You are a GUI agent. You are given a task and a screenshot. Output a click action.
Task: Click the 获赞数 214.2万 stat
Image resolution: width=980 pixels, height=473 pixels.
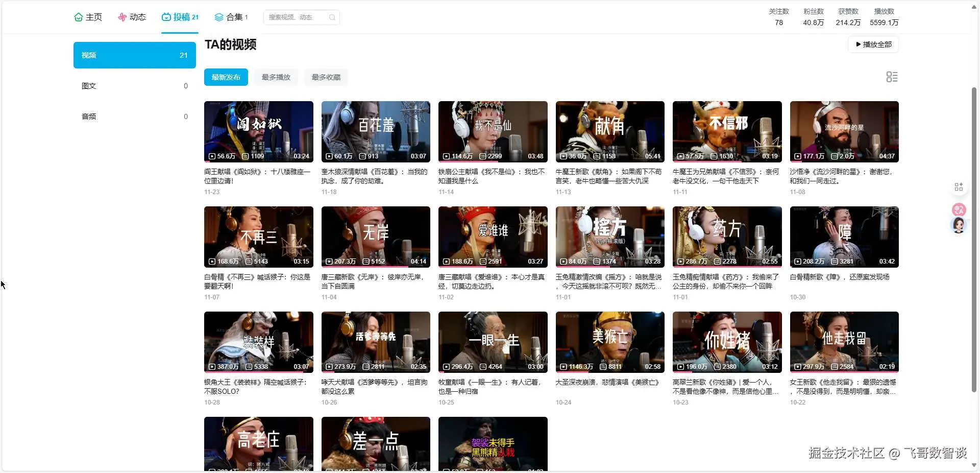(848, 17)
